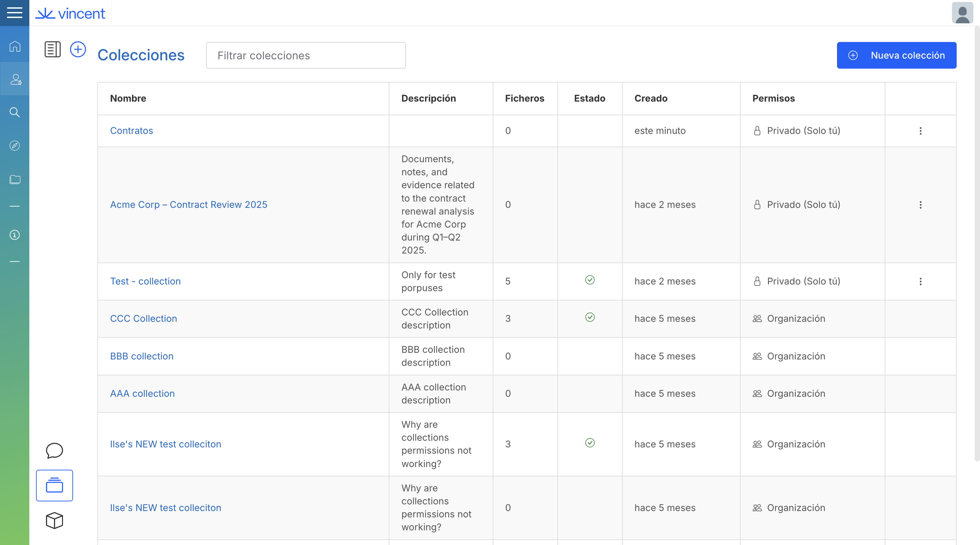Click the vertical scrollbar on the right
The height and width of the screenshot is (545, 980).
pos(976,244)
